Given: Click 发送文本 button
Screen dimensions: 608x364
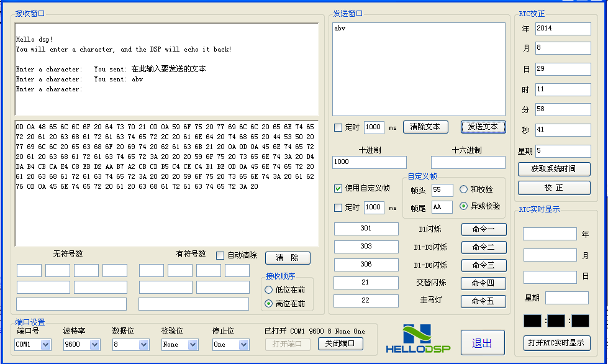Looking at the screenshot, I should [x=483, y=127].
